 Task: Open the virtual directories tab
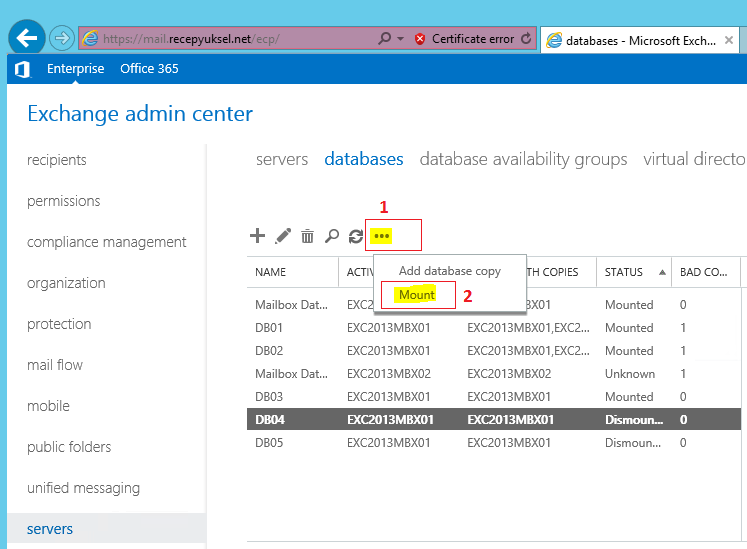click(695, 159)
